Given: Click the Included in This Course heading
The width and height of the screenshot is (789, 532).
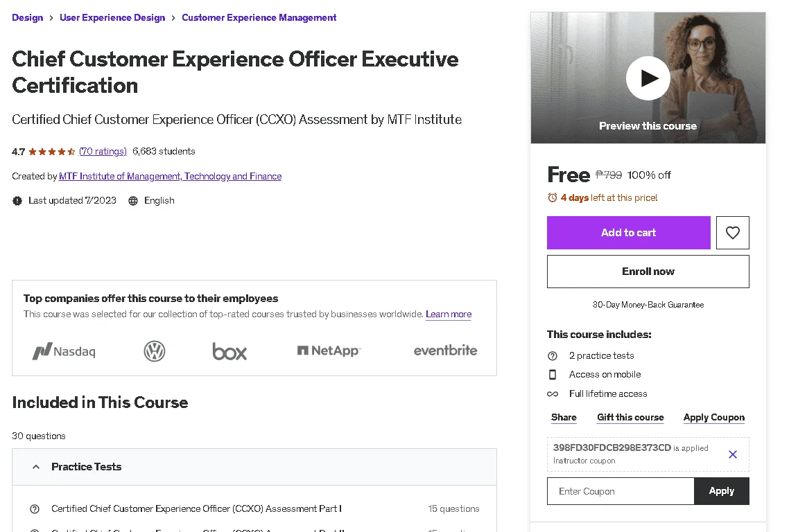Looking at the screenshot, I should [100, 402].
